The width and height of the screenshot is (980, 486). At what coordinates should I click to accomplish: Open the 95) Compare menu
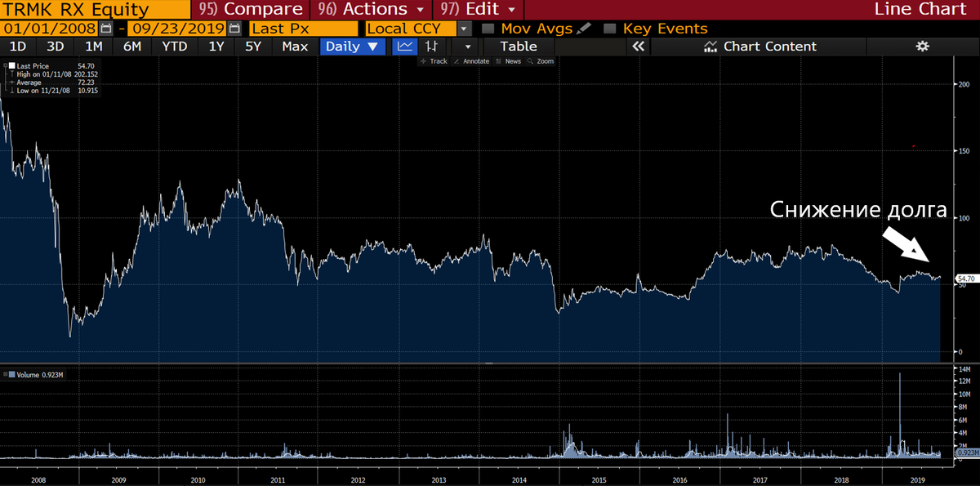coord(250,10)
